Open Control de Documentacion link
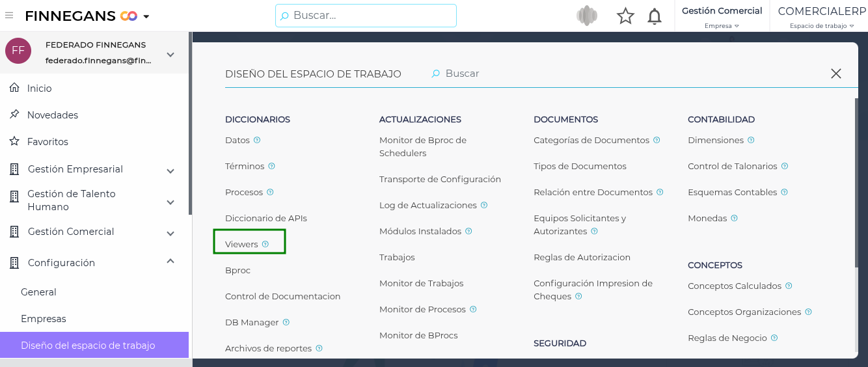The image size is (868, 367). point(283,296)
